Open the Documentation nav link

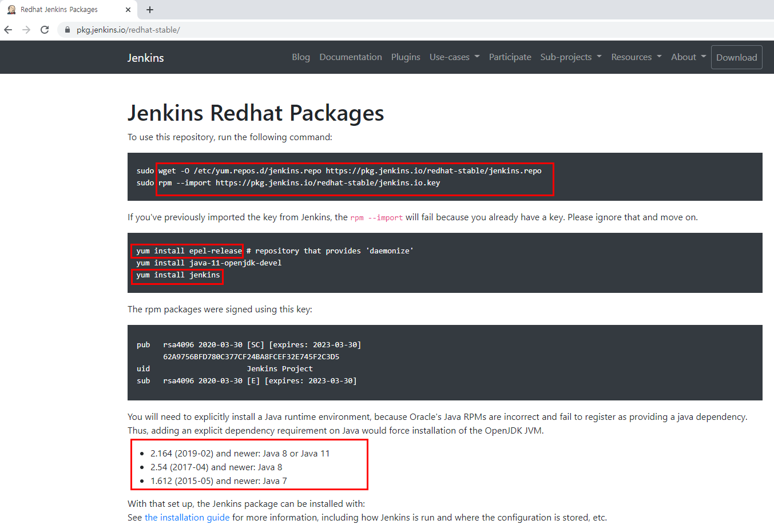click(351, 57)
